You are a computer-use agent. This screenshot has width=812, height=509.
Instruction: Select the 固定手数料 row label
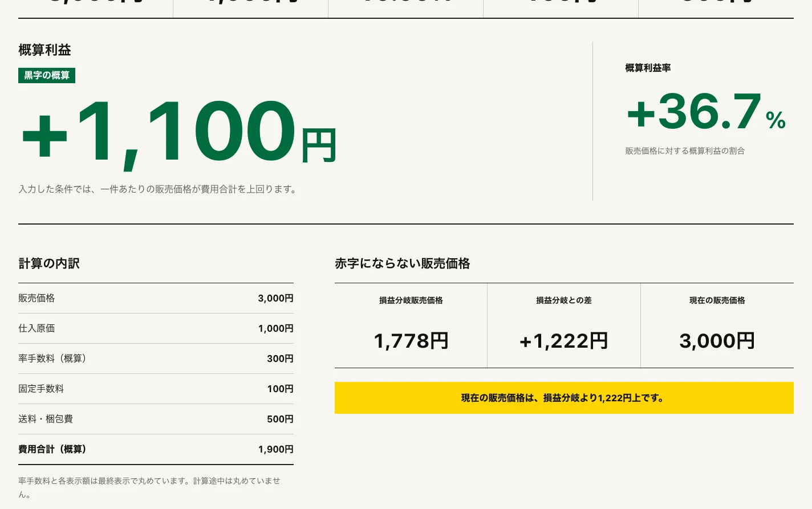(41, 389)
